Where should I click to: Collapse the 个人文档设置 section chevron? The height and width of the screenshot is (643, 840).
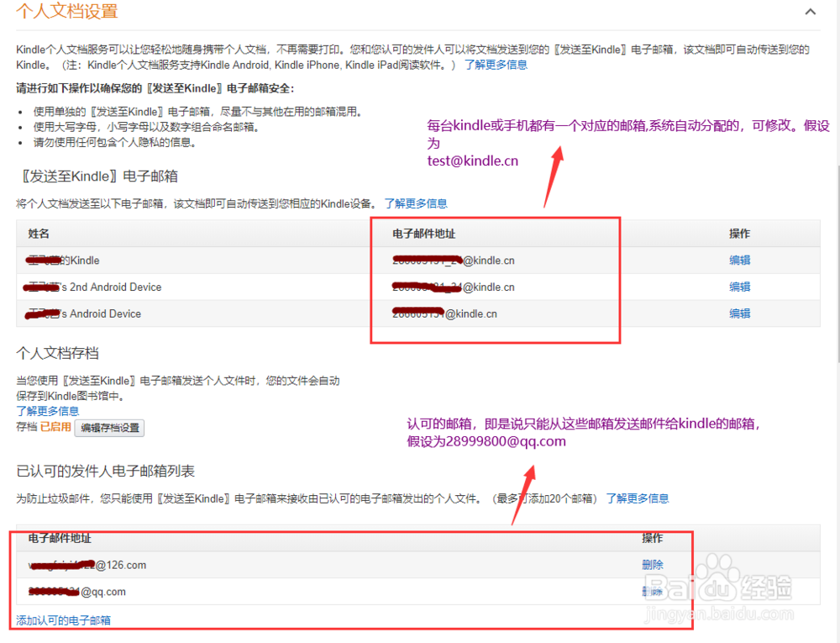[x=811, y=12]
